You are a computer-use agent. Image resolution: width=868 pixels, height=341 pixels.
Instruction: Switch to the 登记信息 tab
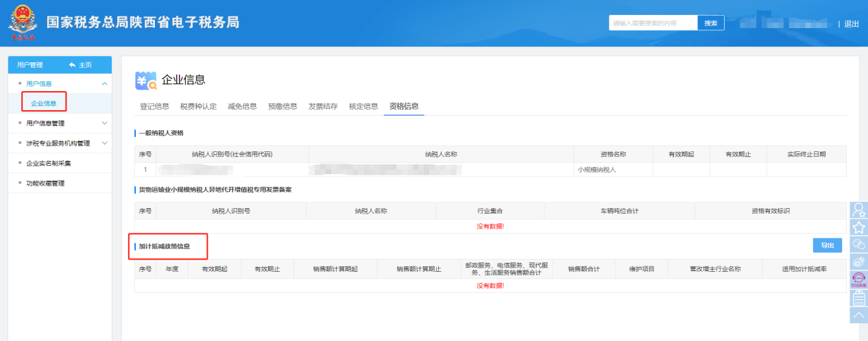pos(154,106)
